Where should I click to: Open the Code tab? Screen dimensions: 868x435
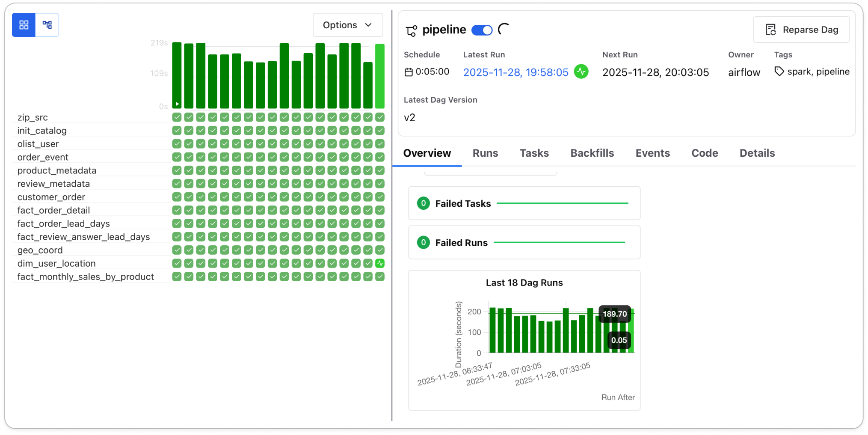tap(705, 153)
